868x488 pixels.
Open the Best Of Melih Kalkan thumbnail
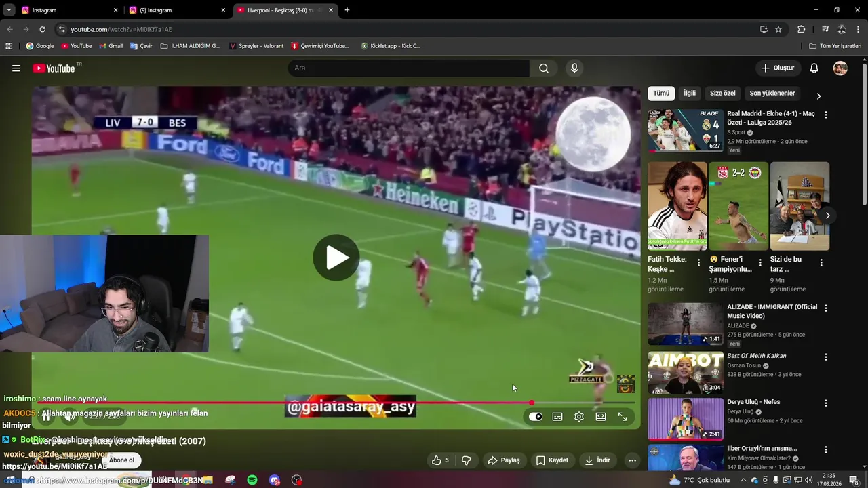(685, 373)
